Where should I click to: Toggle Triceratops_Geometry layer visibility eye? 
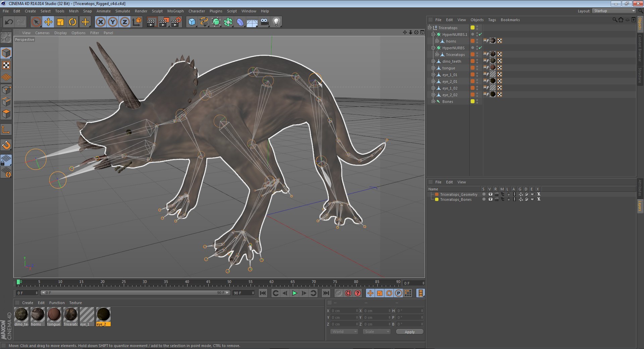point(490,194)
